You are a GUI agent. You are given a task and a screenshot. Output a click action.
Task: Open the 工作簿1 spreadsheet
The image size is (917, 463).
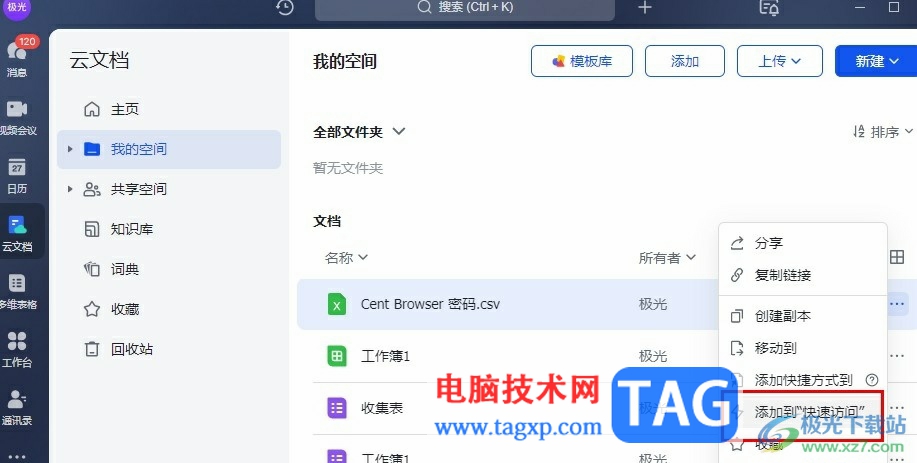pos(385,356)
